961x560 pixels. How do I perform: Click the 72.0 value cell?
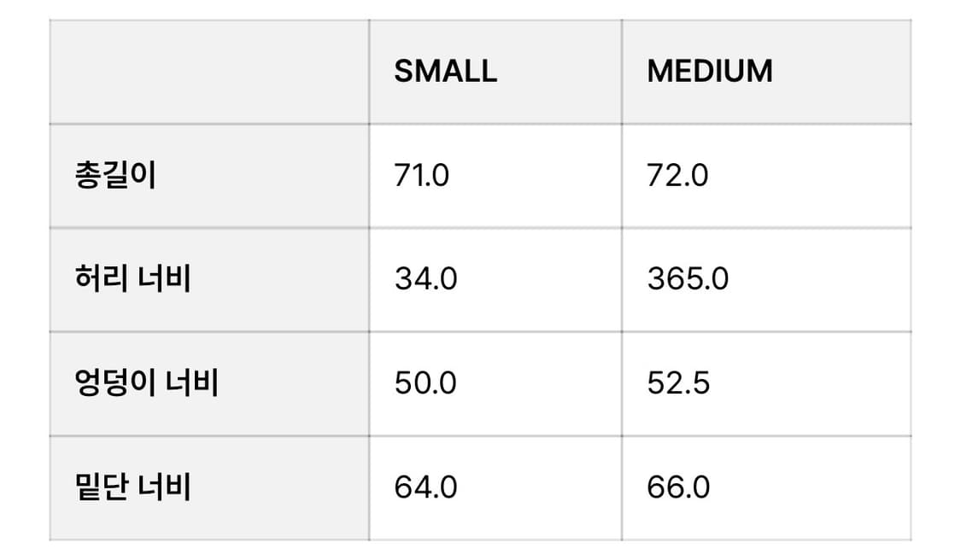(677, 176)
